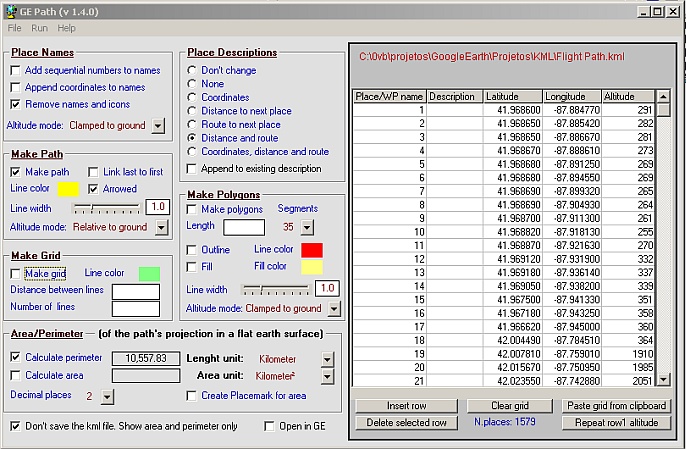Screen dimensions: 686x449
Task: Enable the polygon Outline checkbox
Action: [192, 250]
